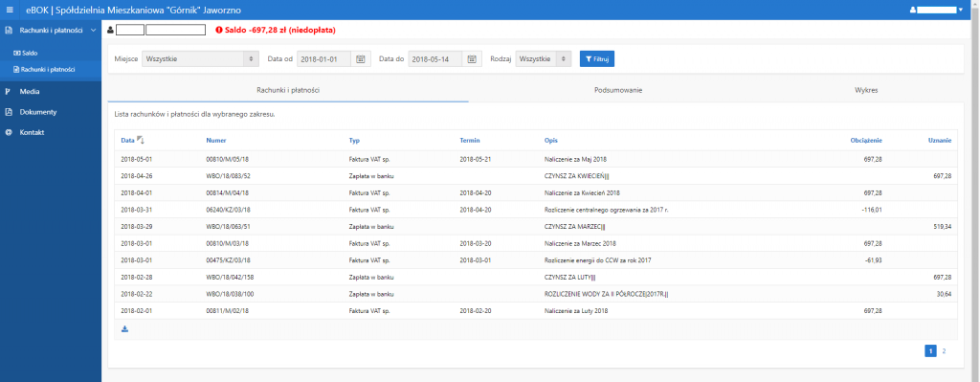Sort the table by Obciążenie column

[x=866, y=140]
